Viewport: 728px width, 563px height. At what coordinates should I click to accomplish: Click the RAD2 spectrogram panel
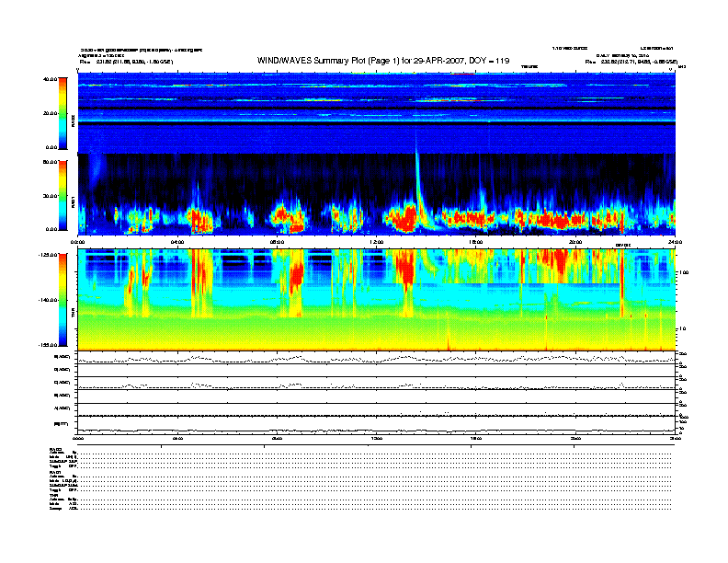click(x=377, y=113)
